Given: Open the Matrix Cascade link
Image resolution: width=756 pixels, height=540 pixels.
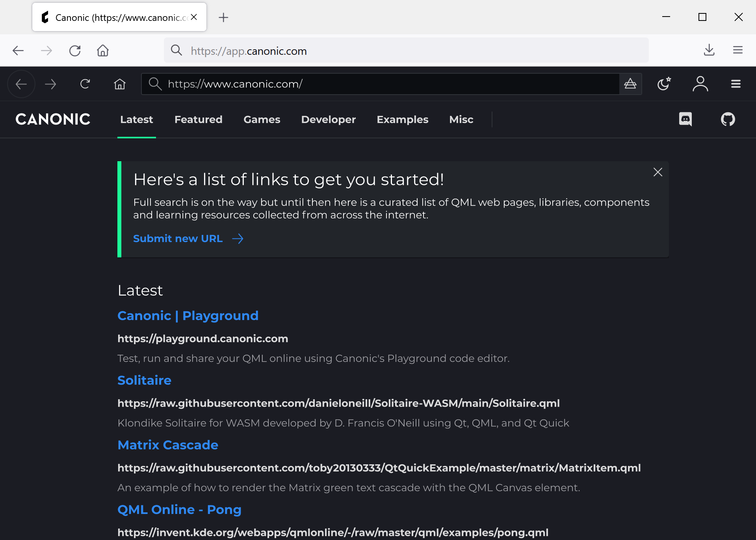Looking at the screenshot, I should tap(168, 445).
